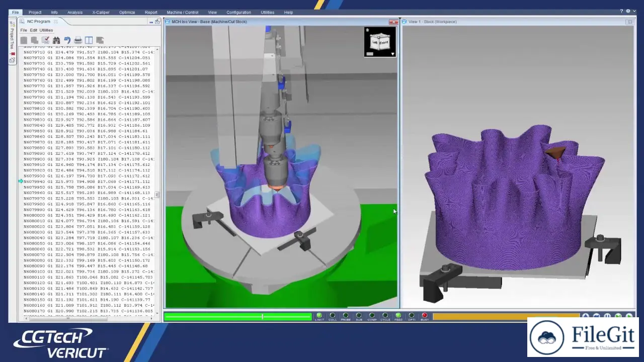
Task: Open the Report menu
Action: click(x=151, y=12)
